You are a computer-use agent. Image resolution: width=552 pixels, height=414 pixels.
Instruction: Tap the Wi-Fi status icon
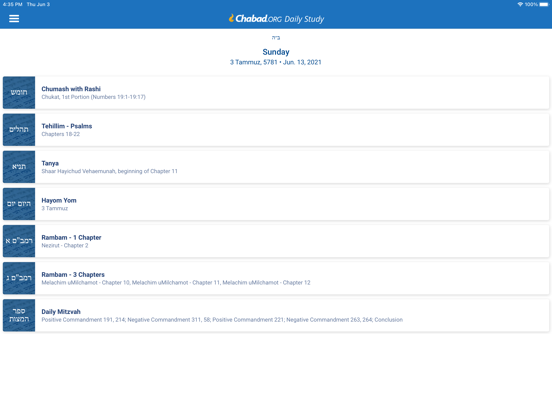[520, 4]
